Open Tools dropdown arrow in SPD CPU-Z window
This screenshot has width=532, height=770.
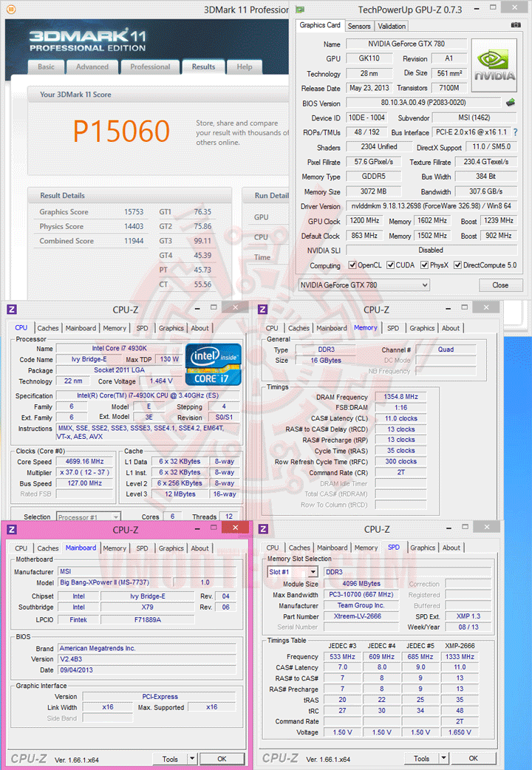pos(443,758)
